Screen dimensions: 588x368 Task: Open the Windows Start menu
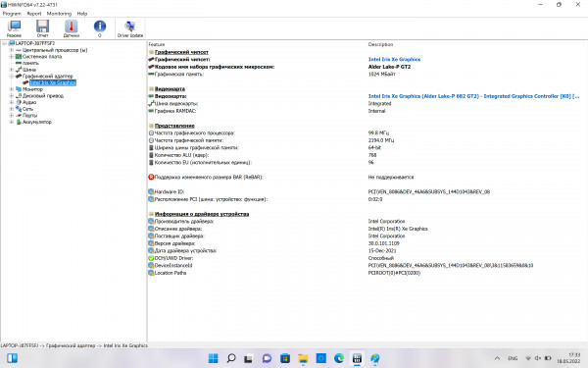(x=213, y=358)
